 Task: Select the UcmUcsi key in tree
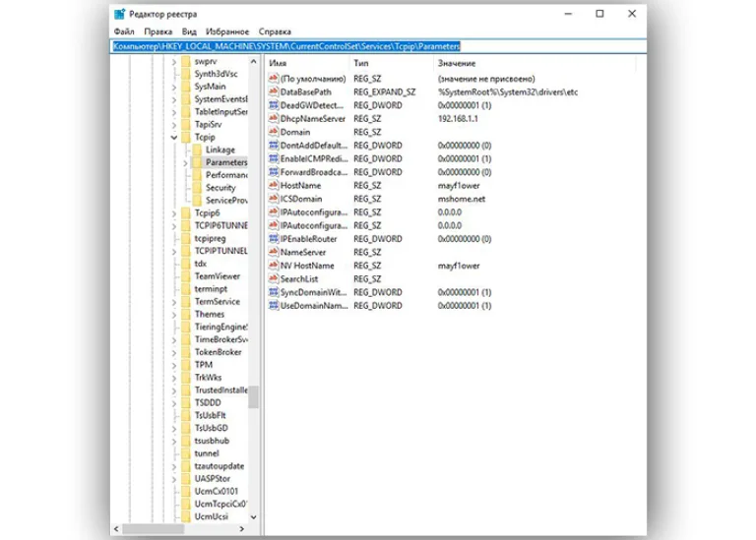(x=212, y=516)
